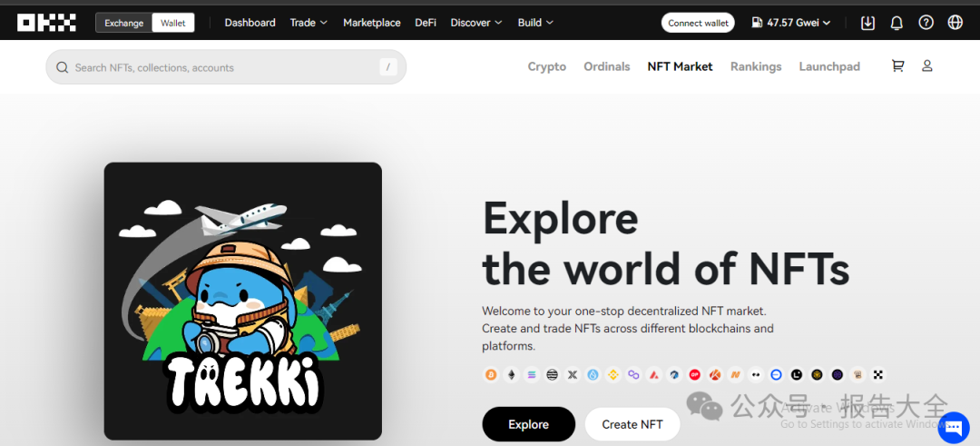980x446 pixels.
Task: Switch to the NFT Market tab
Action: coord(680,66)
